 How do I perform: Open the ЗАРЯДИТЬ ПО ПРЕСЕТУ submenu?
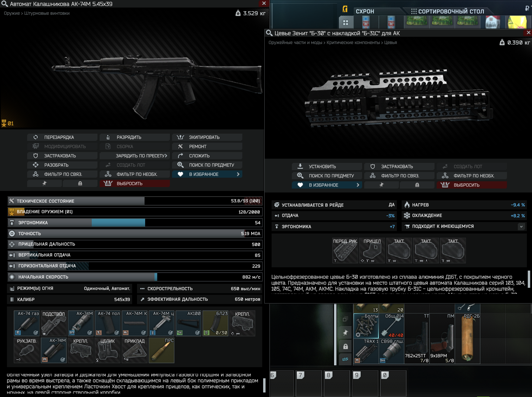point(135,156)
